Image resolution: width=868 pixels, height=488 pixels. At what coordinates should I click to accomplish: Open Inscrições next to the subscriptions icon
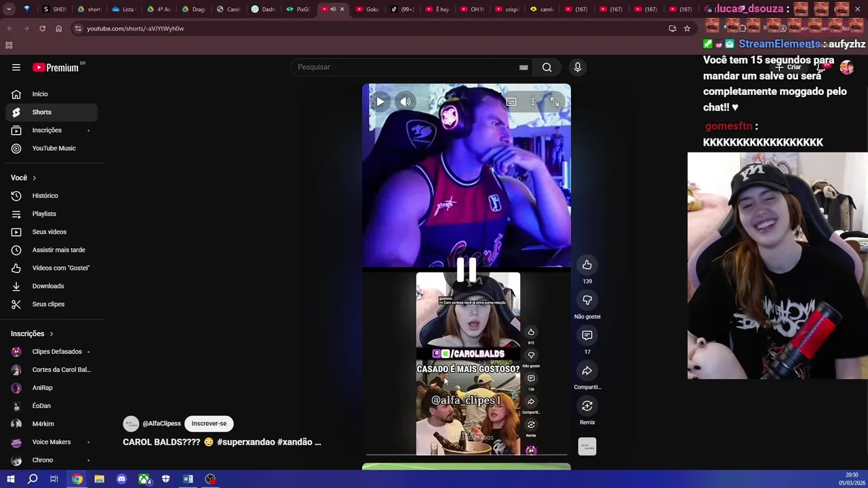(51, 130)
